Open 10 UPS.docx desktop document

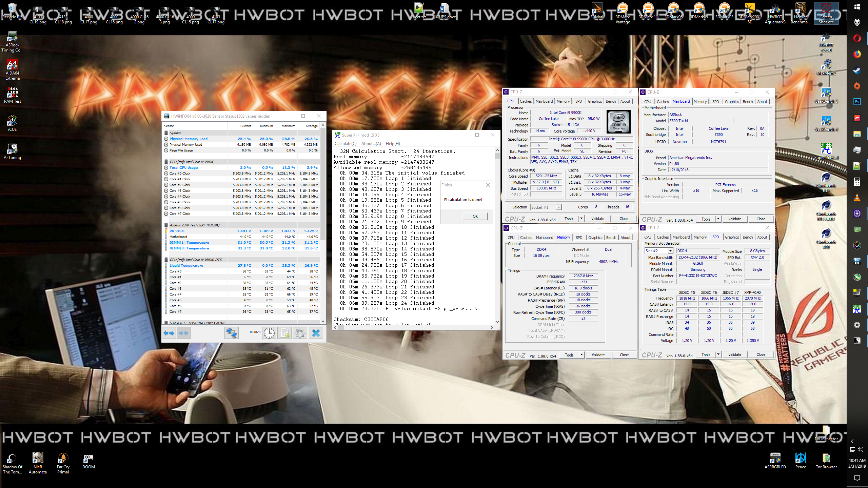click(445, 11)
